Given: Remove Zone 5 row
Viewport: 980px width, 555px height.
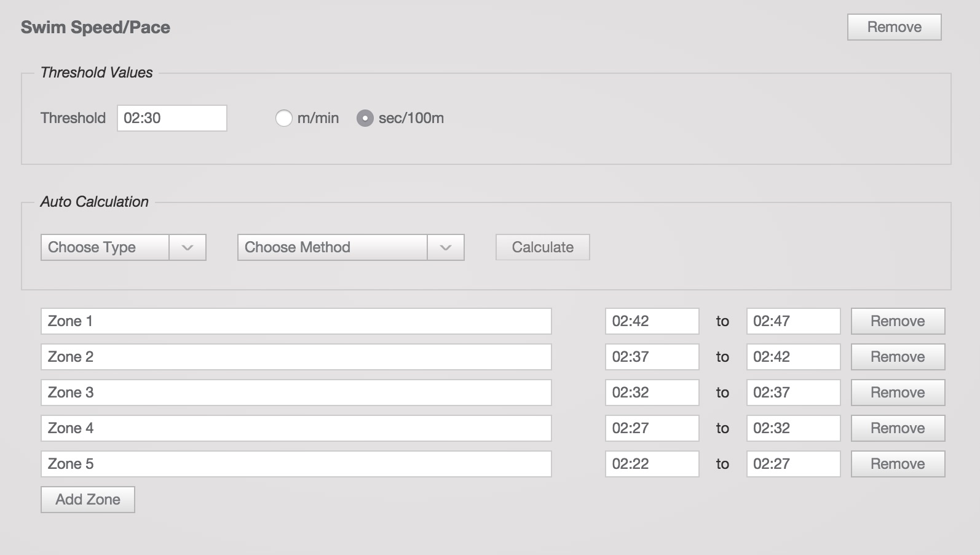Looking at the screenshot, I should [898, 464].
